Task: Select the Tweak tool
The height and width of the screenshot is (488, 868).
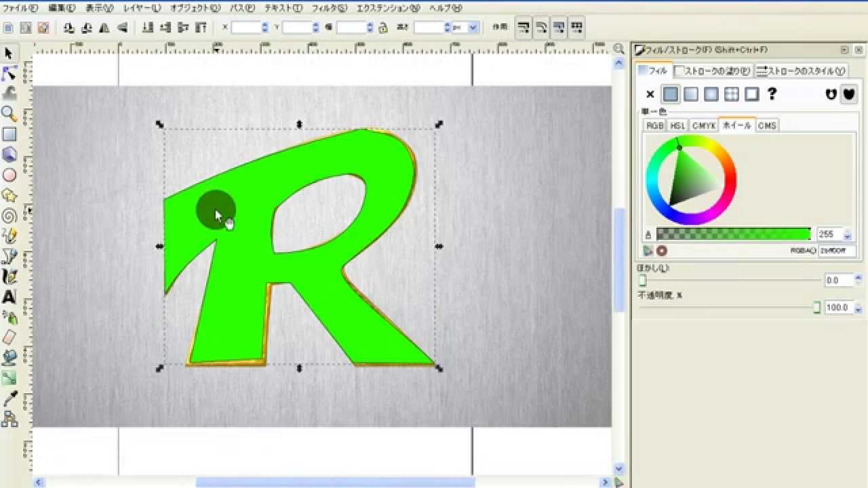Action: [9, 94]
